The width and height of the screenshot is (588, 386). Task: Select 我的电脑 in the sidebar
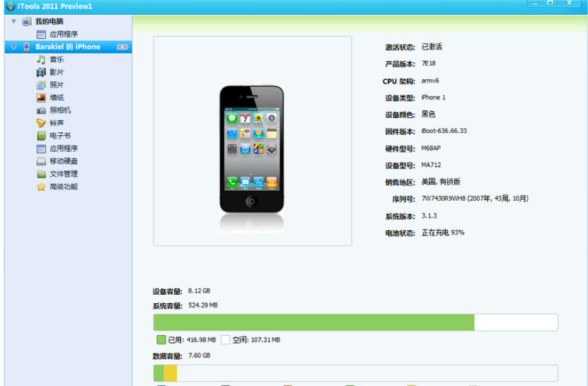coord(49,21)
